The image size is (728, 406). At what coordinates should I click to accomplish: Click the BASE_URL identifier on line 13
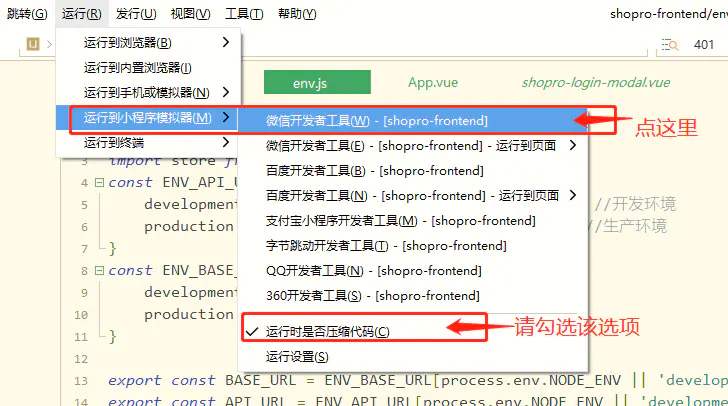260,380
